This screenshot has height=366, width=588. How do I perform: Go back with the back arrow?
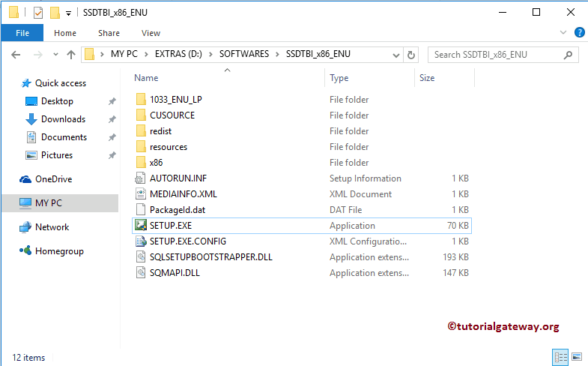coord(16,55)
